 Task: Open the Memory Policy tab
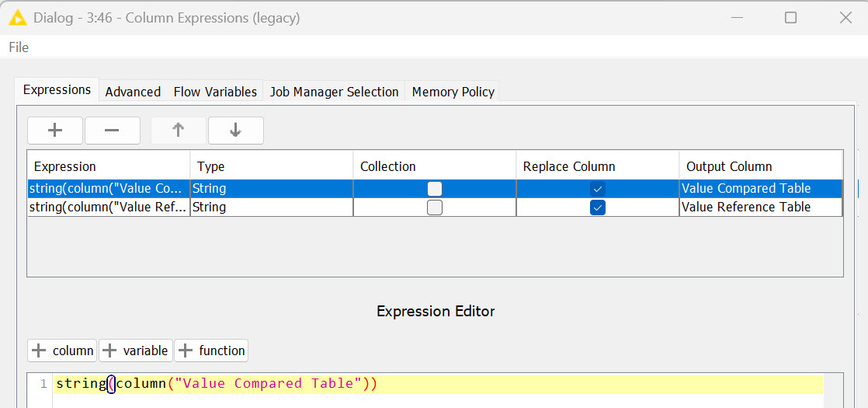click(453, 92)
